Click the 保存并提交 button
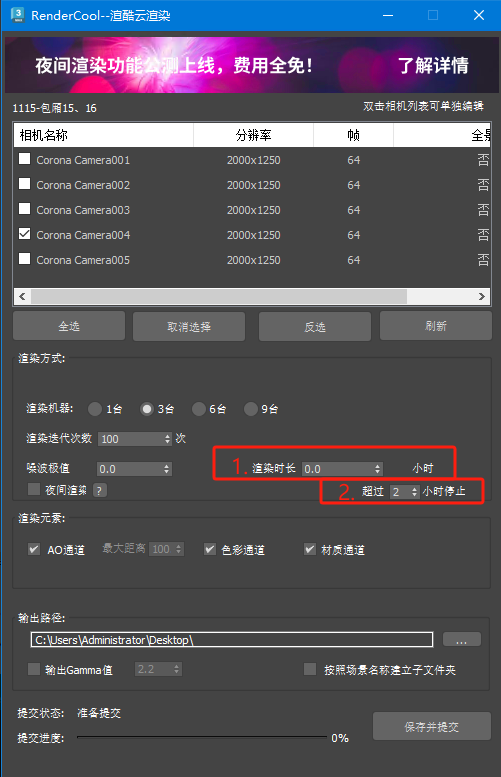 (x=432, y=726)
